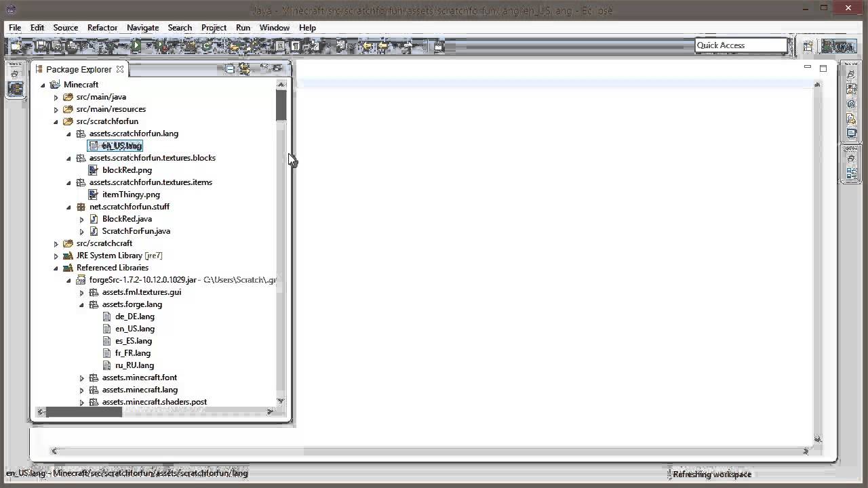This screenshot has width=868, height=488.
Task: Open the Javadoc view (@ icon)
Action: click(851, 104)
